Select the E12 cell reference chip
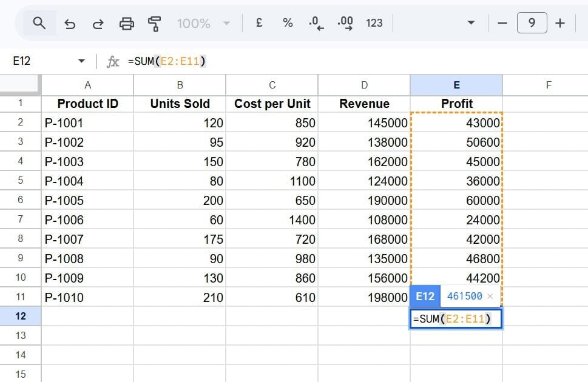The image size is (588, 382). coord(425,297)
